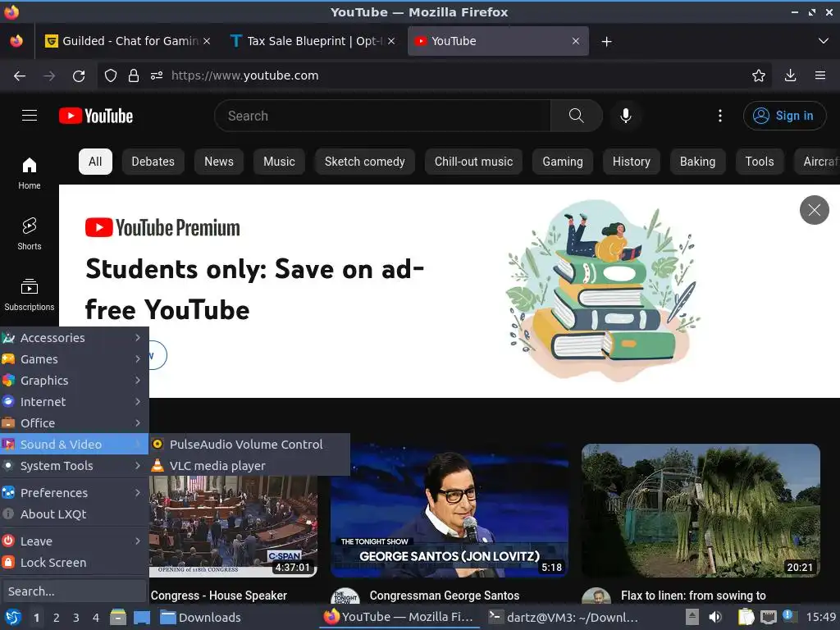Open About LXQt
This screenshot has width=840, height=630.
click(x=75, y=514)
